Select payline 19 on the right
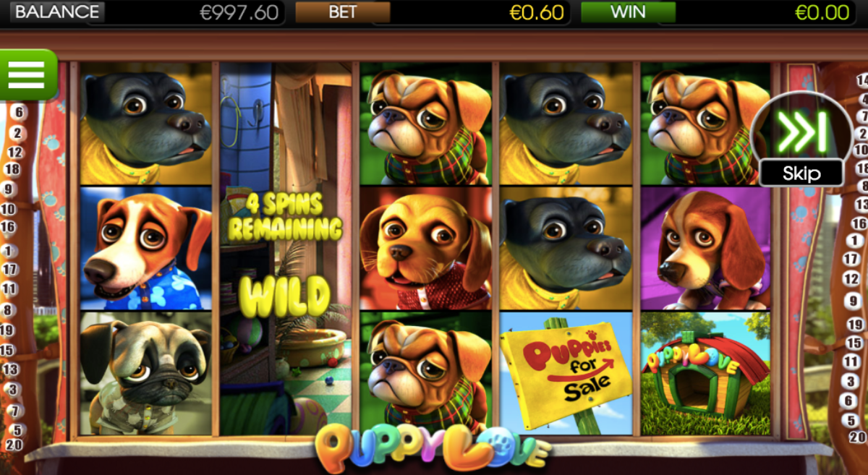The height and width of the screenshot is (475, 868). (x=855, y=325)
